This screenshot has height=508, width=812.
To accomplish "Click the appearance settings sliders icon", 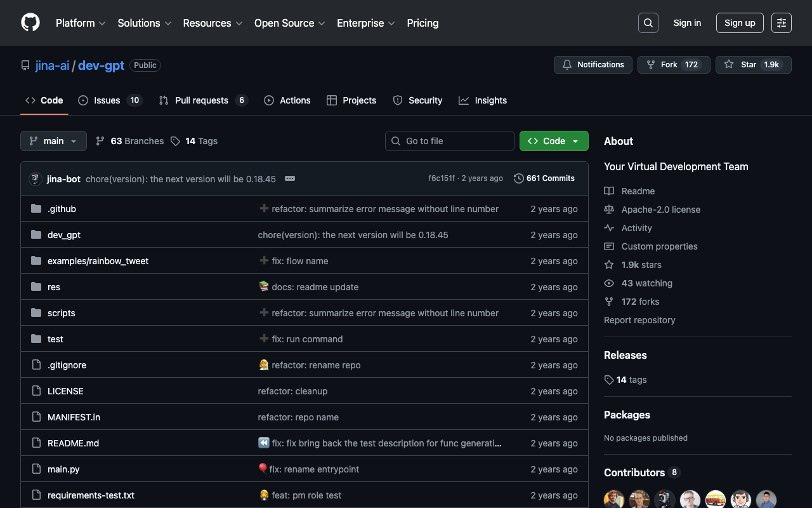I will pyautogui.click(x=781, y=23).
